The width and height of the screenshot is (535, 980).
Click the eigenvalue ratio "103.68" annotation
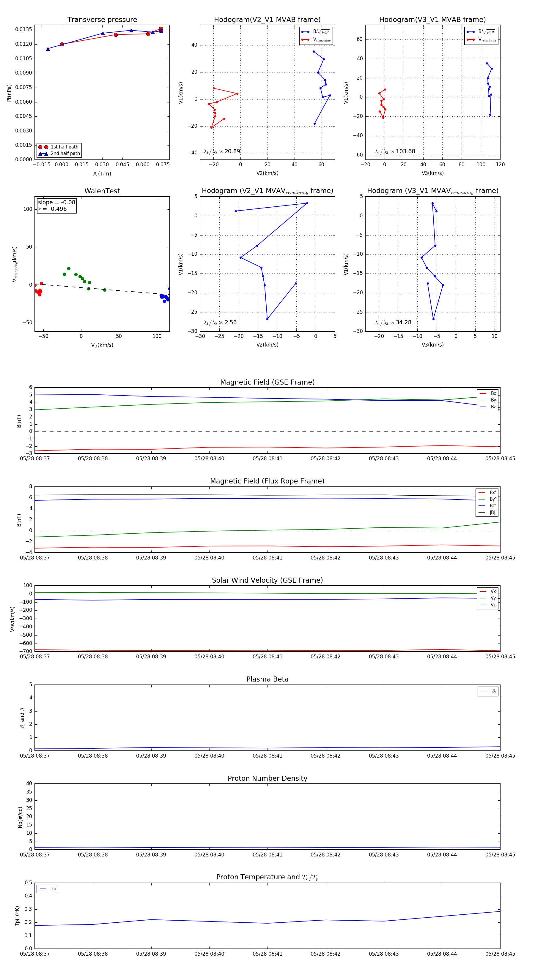click(395, 151)
